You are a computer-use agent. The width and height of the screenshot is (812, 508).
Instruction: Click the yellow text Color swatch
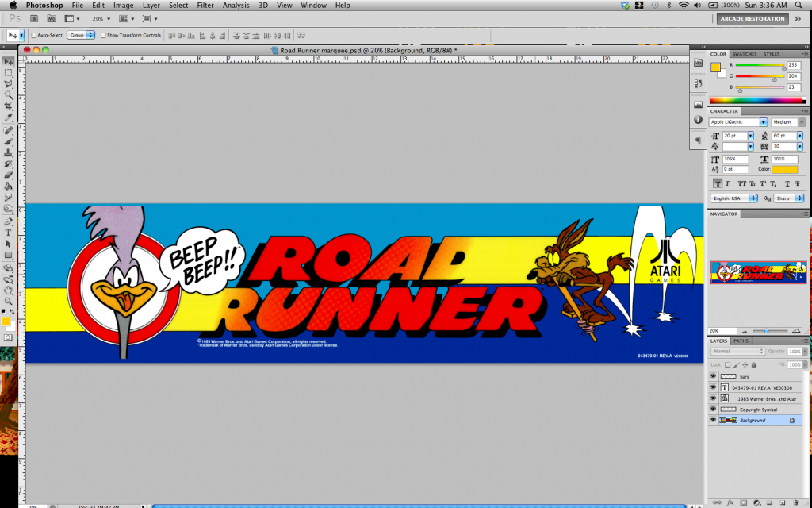click(785, 169)
